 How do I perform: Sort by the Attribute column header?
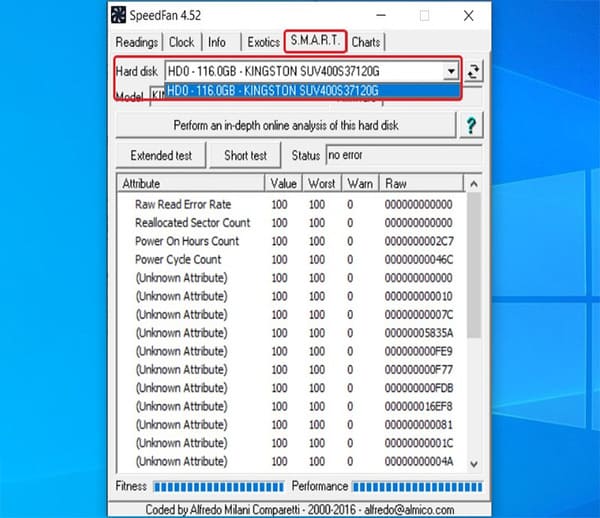[191, 183]
